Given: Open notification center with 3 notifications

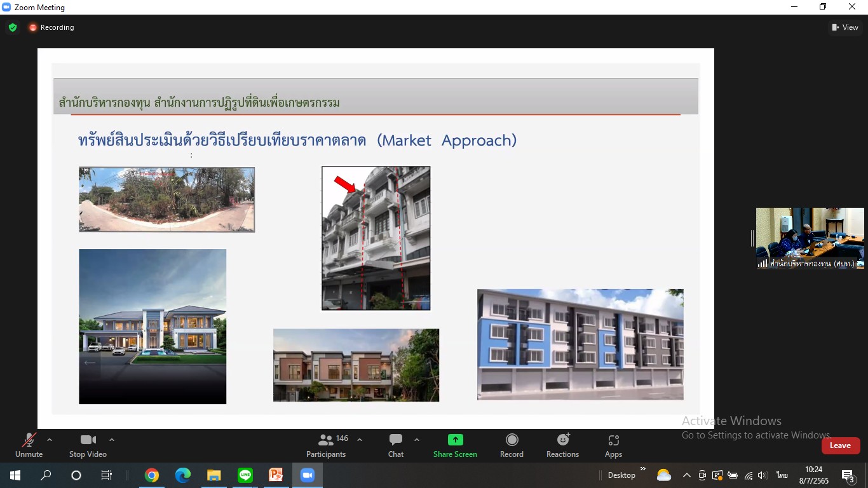Looking at the screenshot, I should pos(848,476).
